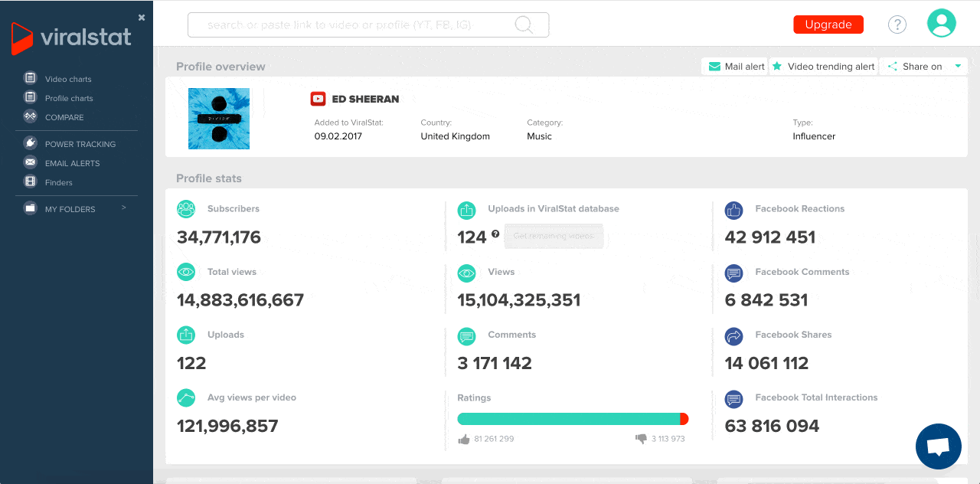
Task: Open the live chat bubble widget
Action: point(939,446)
